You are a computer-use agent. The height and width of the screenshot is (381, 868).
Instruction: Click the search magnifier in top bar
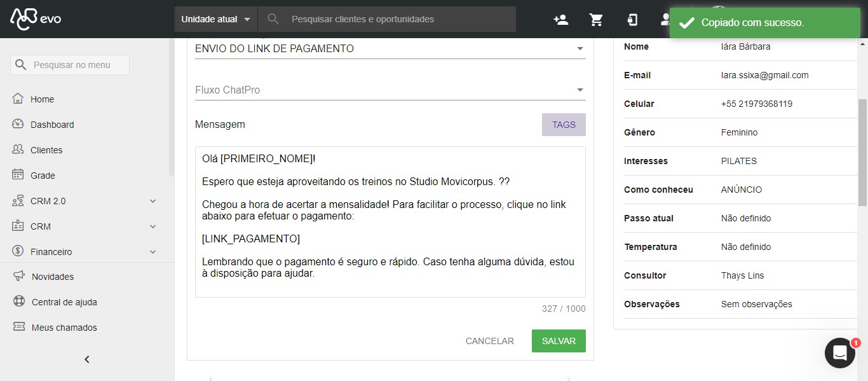(273, 19)
